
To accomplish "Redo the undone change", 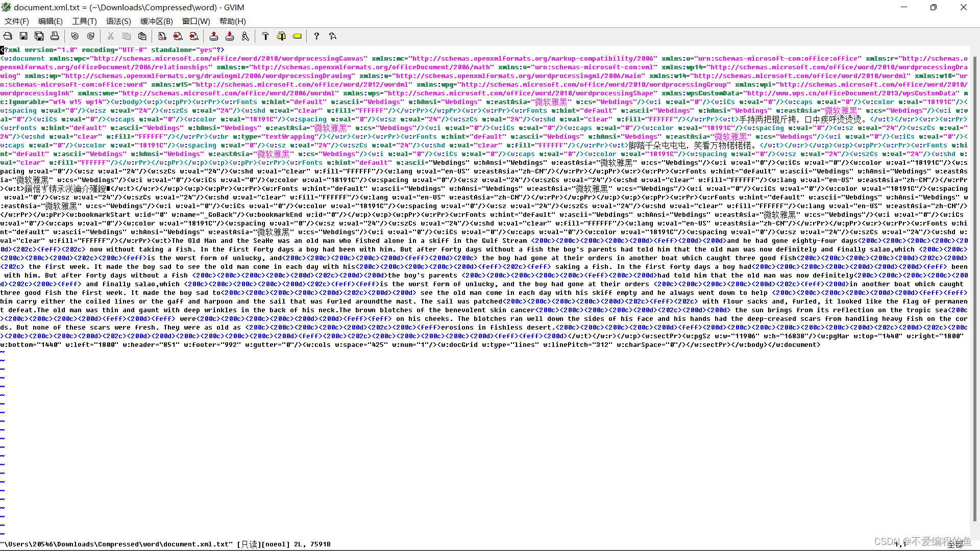I will [90, 36].
